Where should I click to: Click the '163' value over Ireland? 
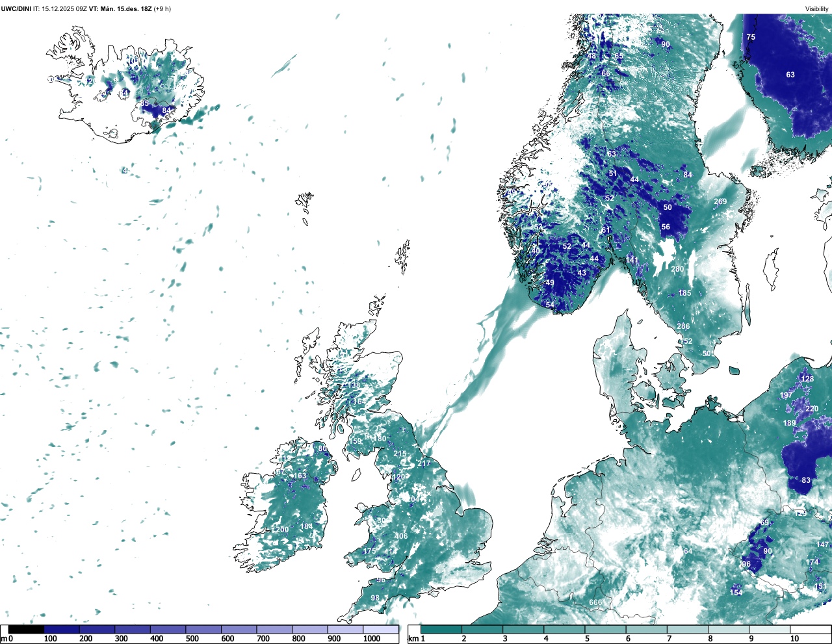tap(300, 476)
